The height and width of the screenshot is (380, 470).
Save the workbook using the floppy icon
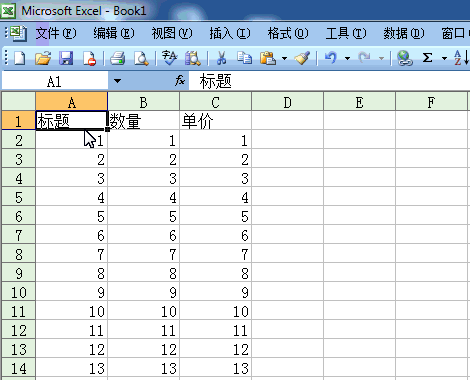[x=66, y=58]
